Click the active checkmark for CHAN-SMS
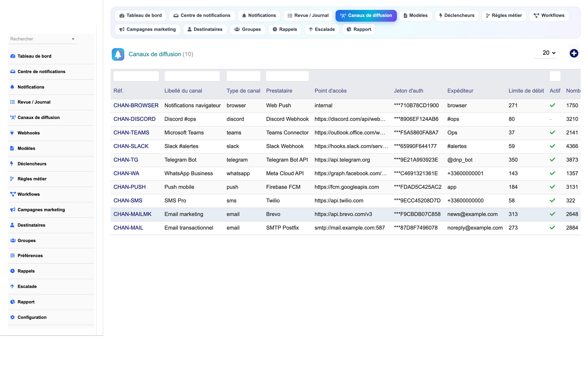This screenshot has width=588, height=382. click(x=552, y=201)
